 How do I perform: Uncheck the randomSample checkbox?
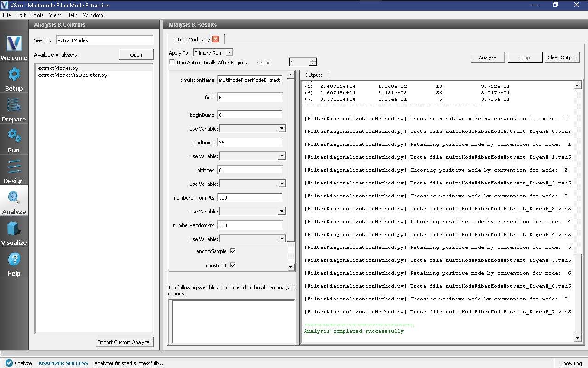coord(232,251)
